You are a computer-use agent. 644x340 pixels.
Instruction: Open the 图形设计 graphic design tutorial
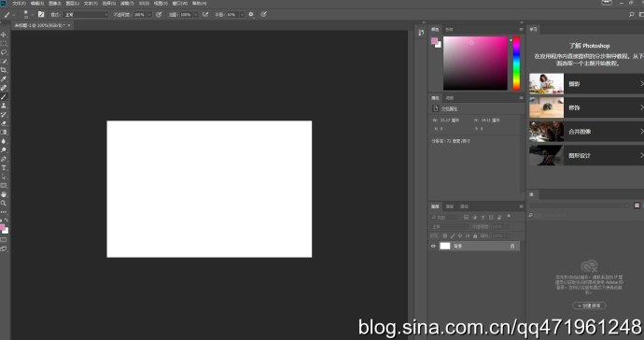pos(586,155)
